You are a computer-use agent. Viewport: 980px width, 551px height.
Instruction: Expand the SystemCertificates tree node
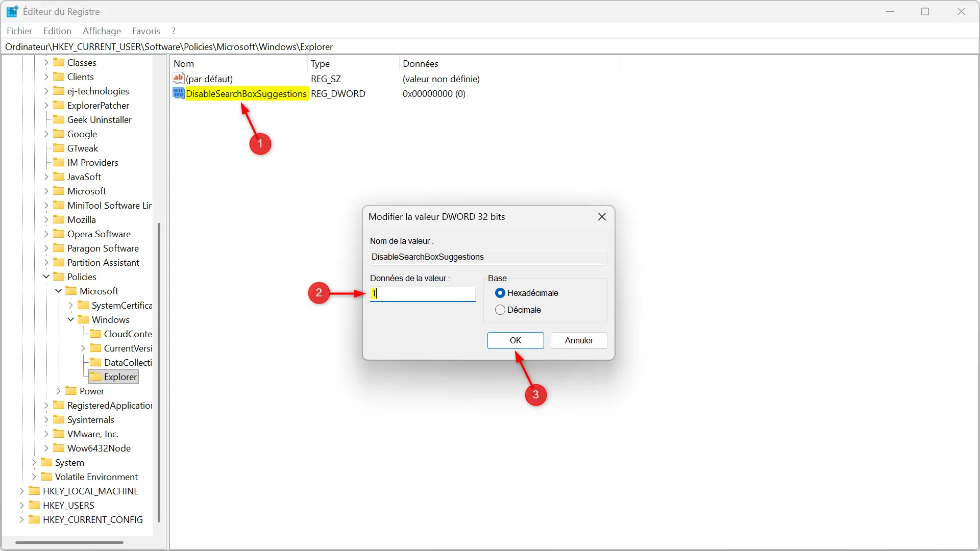coord(71,305)
